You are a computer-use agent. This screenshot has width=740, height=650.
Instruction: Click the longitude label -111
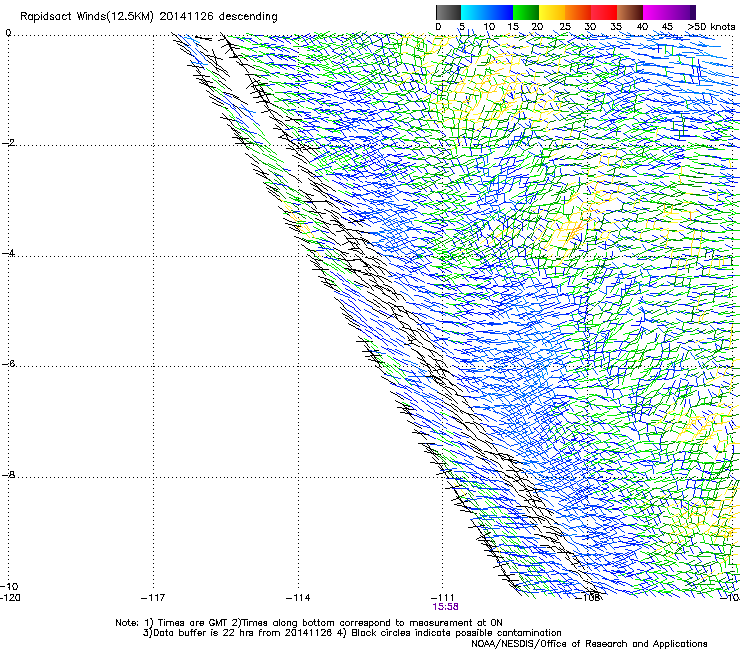coord(443,598)
